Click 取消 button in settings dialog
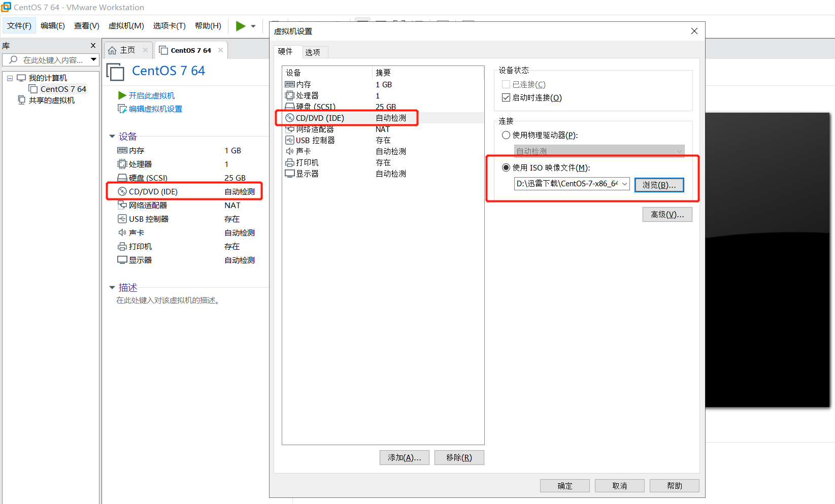 pos(620,486)
